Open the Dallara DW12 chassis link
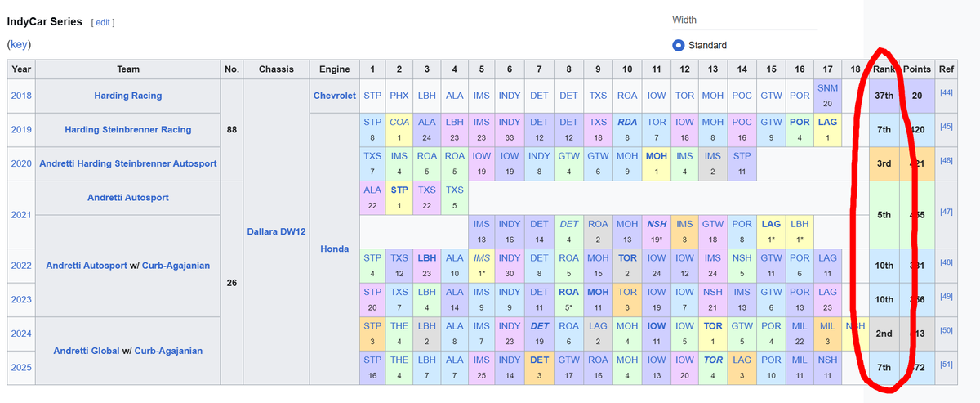The width and height of the screenshot is (980, 403). click(276, 232)
